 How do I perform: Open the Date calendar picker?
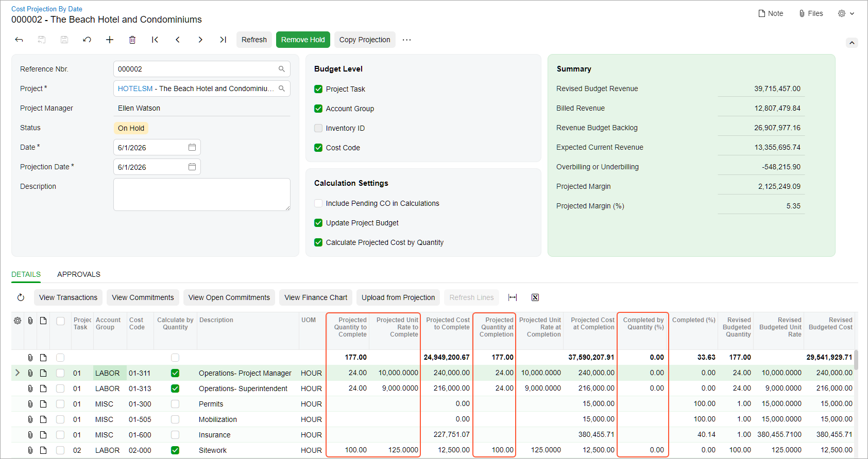point(192,147)
